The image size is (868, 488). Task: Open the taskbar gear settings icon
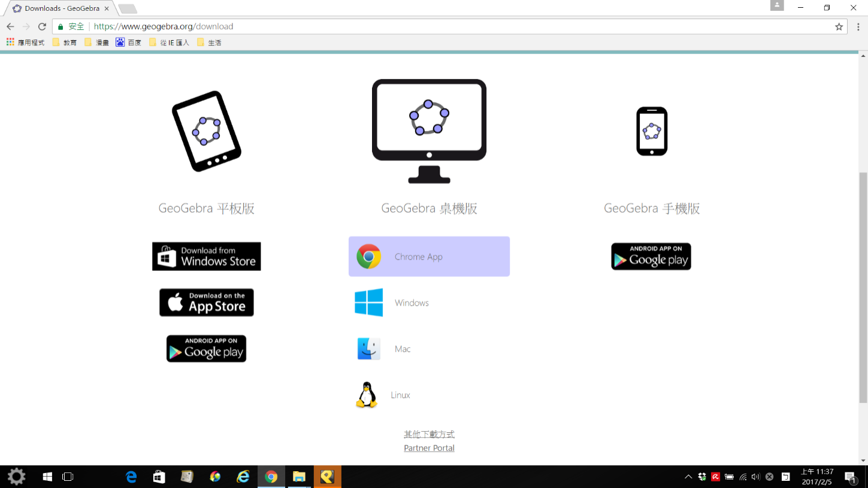16,477
